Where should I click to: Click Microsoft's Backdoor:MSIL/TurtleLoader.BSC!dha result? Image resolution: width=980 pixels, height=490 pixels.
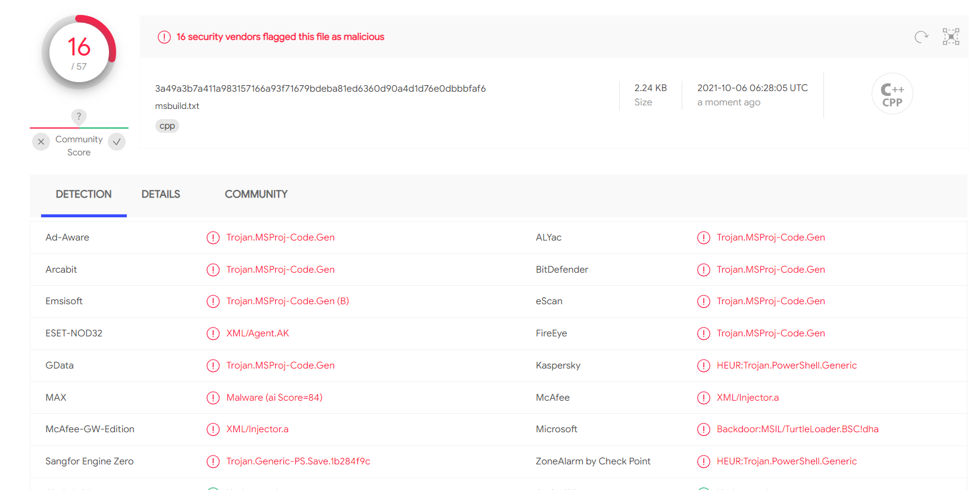(798, 429)
